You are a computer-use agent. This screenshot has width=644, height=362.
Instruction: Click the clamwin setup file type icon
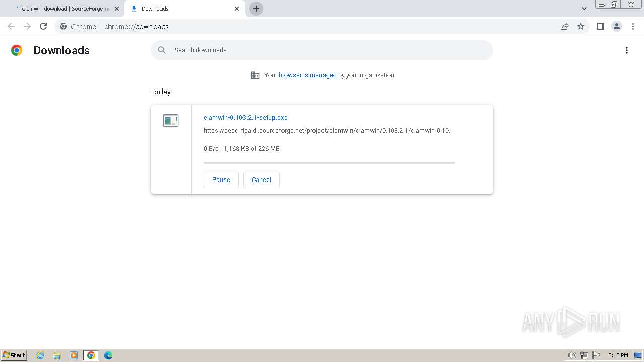click(x=171, y=120)
